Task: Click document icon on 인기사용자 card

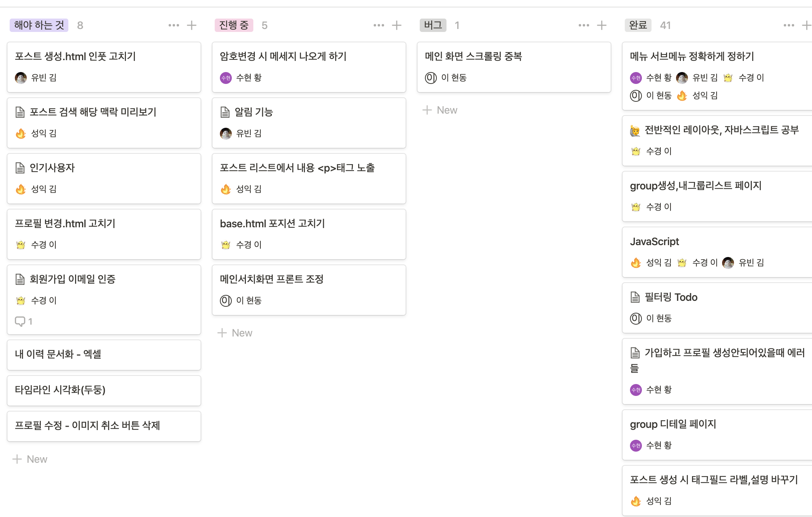Action: tap(20, 168)
